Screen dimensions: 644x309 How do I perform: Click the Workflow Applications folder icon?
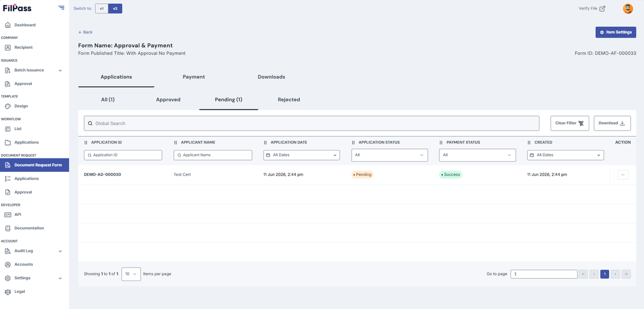8,142
